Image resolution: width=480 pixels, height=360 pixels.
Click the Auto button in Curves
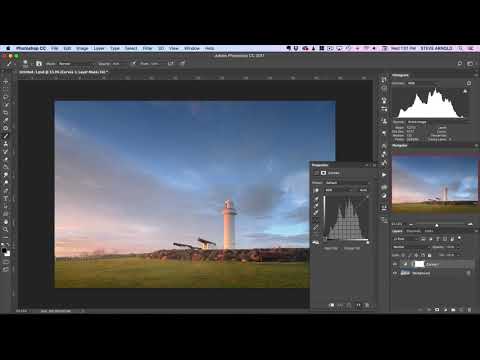pos(363,190)
